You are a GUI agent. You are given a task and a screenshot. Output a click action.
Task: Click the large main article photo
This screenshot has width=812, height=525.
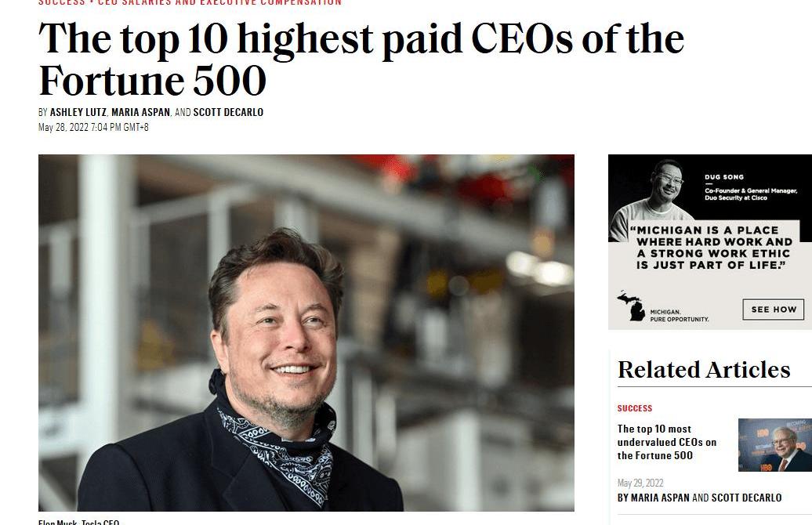pyautogui.click(x=306, y=333)
